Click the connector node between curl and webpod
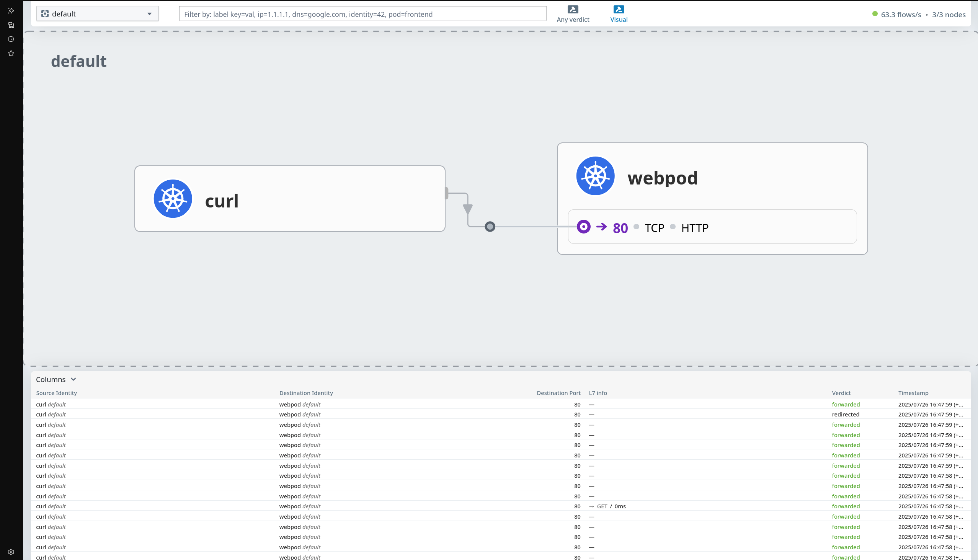This screenshot has height=560, width=978. coord(490,227)
